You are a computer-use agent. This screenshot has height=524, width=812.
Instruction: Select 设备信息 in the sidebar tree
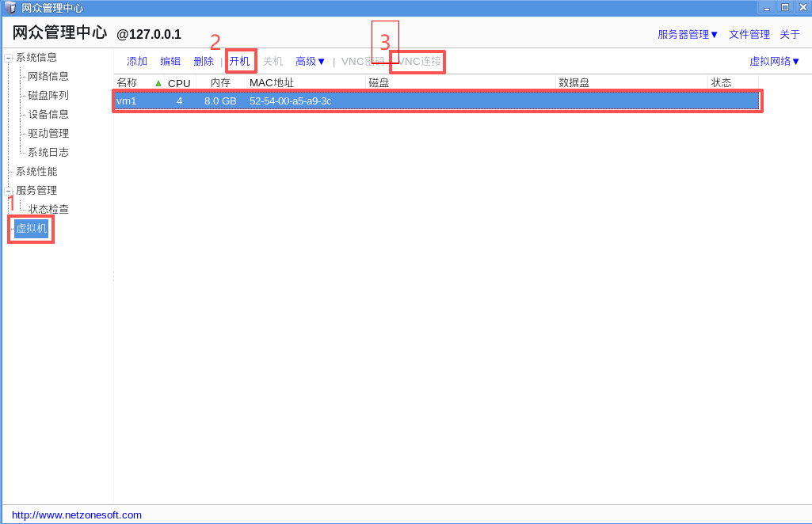pos(48,114)
